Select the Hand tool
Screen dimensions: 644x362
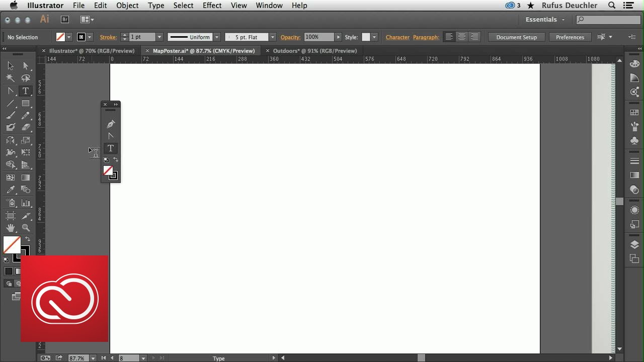point(11,228)
